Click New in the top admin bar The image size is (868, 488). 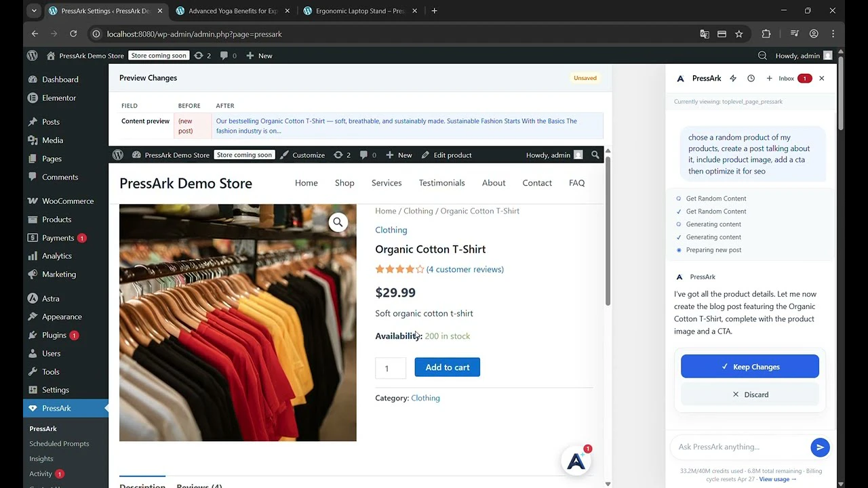(259, 56)
